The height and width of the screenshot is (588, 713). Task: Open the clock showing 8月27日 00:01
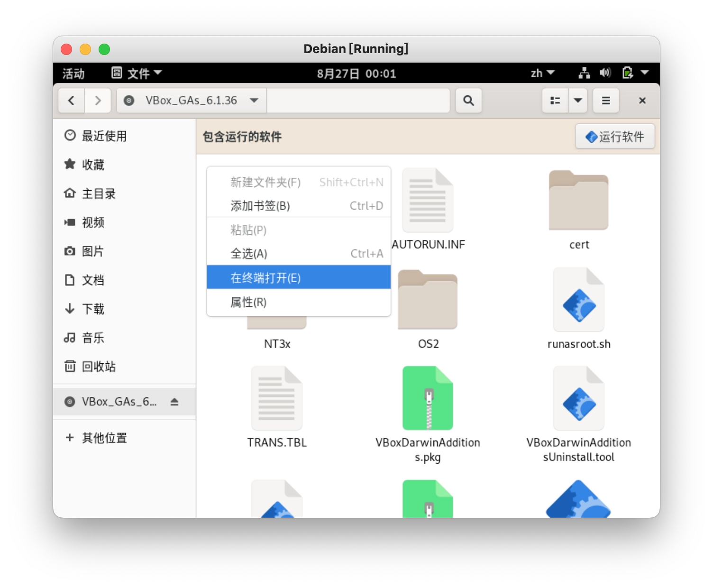[x=356, y=73]
